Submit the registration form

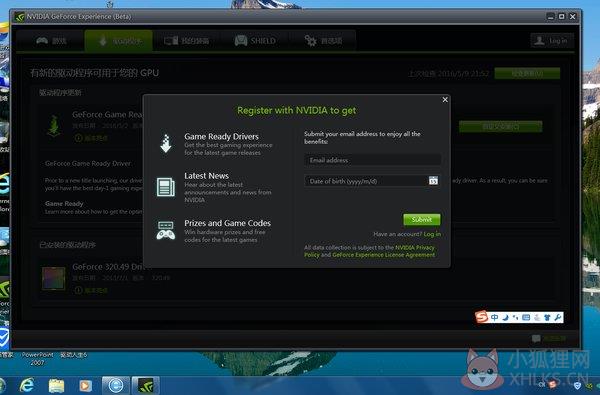(x=422, y=220)
